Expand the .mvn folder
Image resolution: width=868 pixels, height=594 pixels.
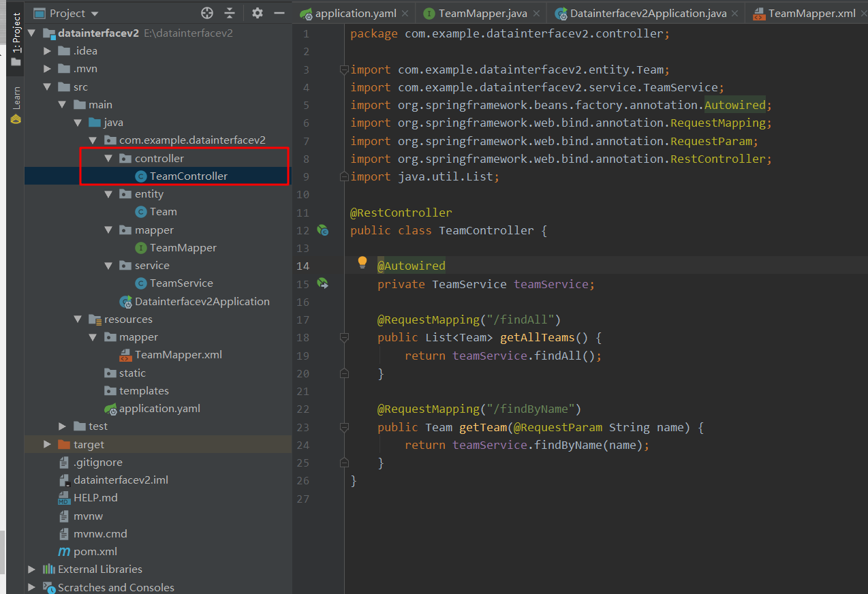[47, 68]
